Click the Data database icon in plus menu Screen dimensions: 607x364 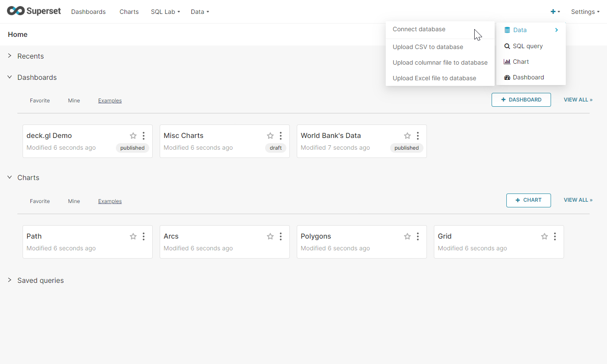[507, 30]
